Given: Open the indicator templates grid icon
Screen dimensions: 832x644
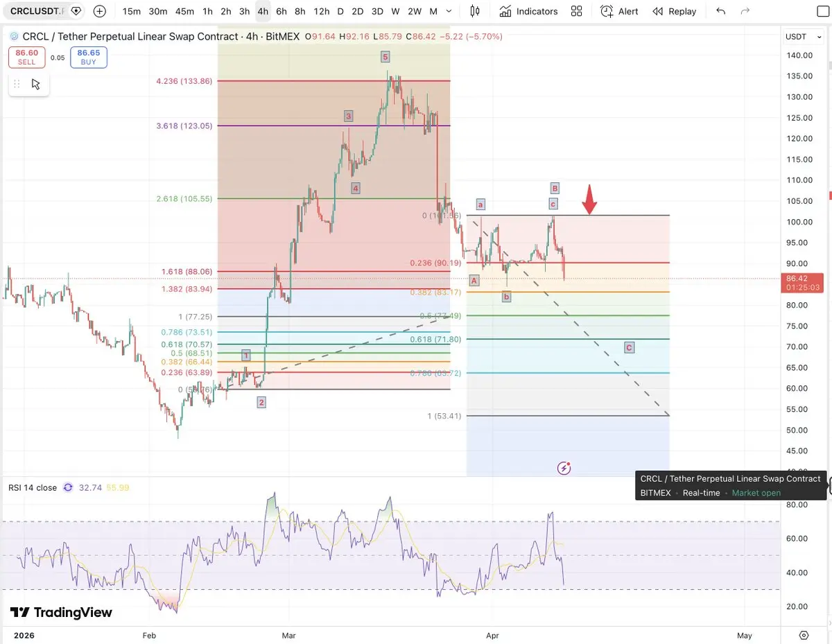Looking at the screenshot, I should [576, 11].
